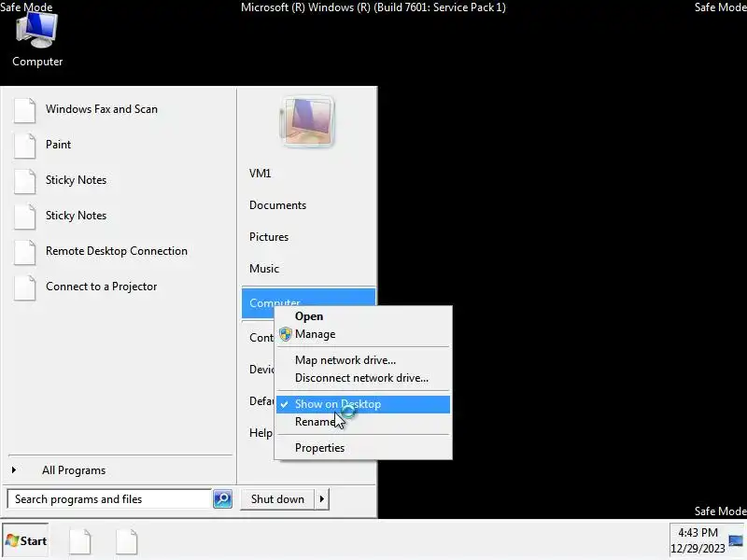747x560 pixels.
Task: Click the user account picture
Action: (x=307, y=121)
